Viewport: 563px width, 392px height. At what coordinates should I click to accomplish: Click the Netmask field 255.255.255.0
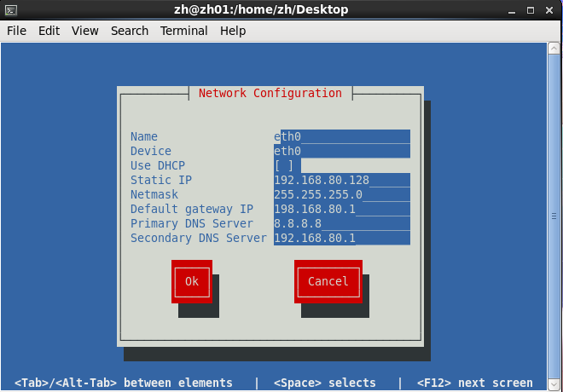click(342, 194)
